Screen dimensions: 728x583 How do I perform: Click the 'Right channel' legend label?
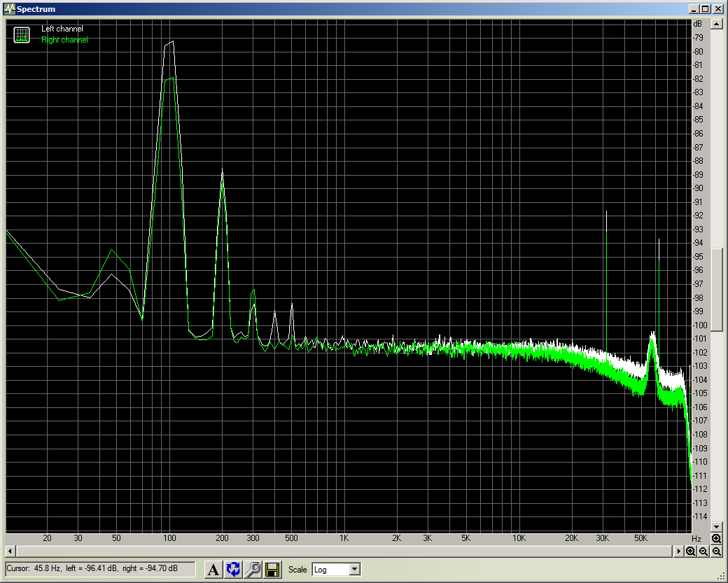[64, 40]
